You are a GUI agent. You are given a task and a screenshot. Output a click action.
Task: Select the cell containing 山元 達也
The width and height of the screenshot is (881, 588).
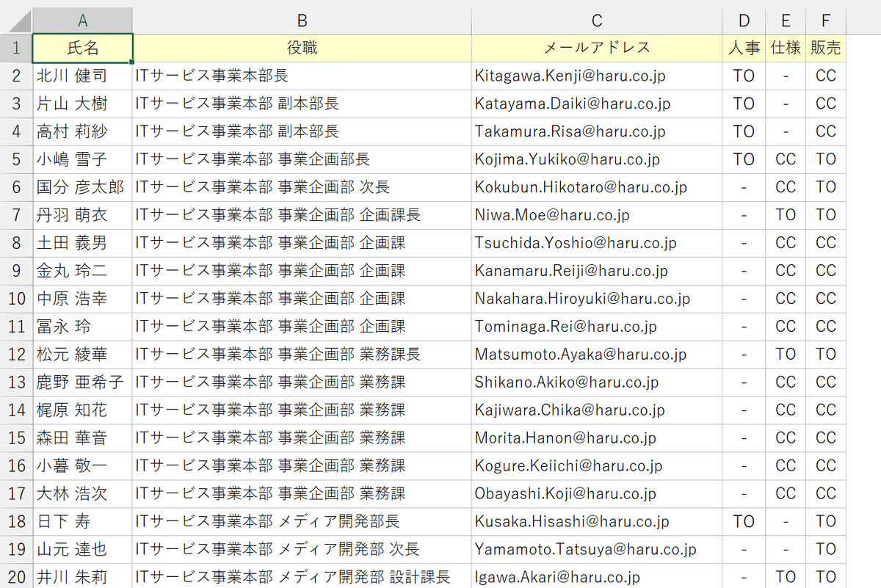(83, 550)
